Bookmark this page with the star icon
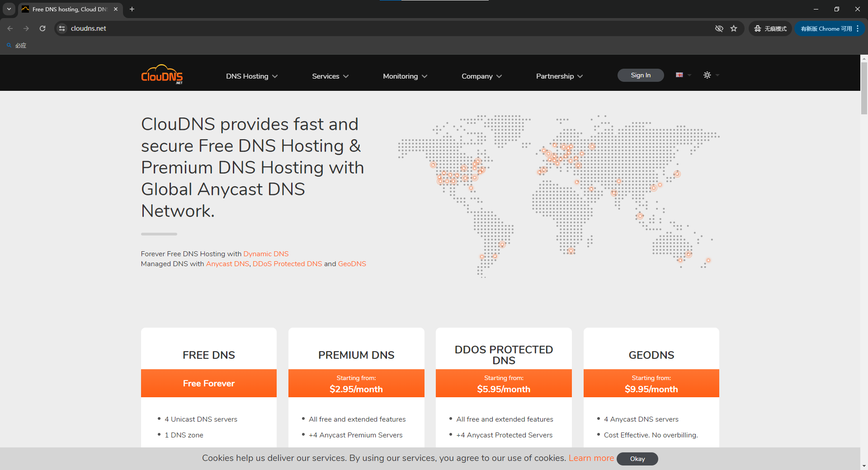 (x=734, y=28)
